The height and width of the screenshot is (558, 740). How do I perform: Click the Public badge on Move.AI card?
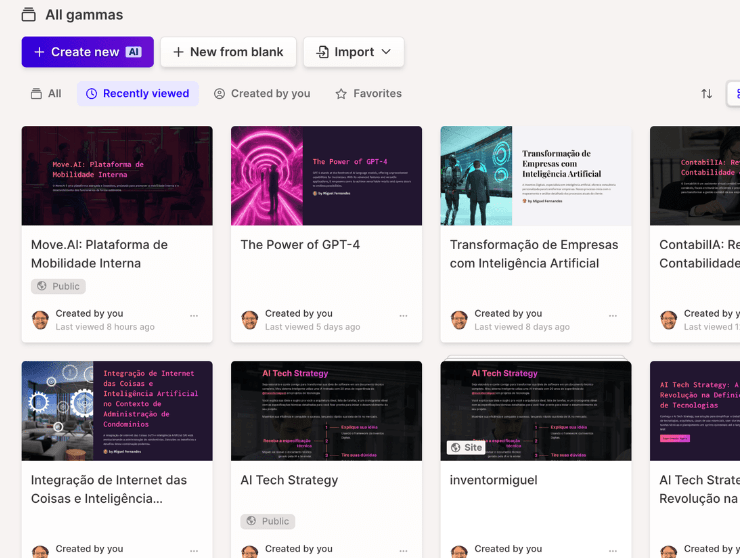tap(58, 286)
